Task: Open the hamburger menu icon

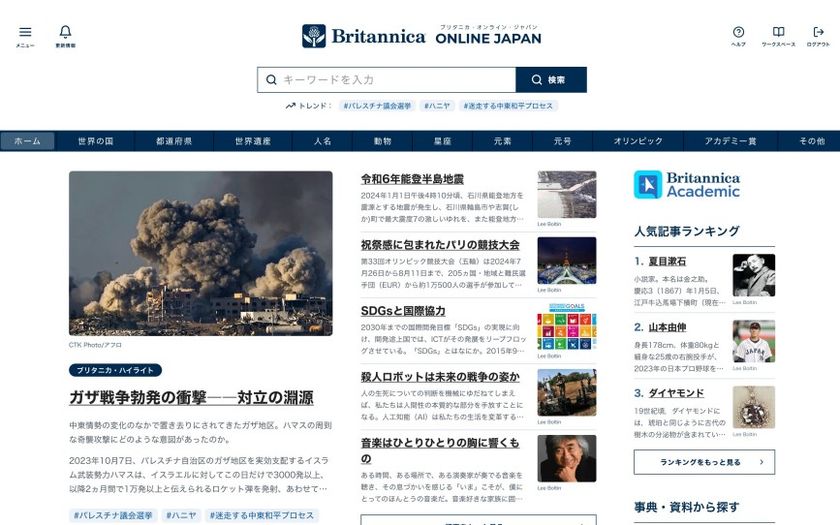Action: click(25, 32)
